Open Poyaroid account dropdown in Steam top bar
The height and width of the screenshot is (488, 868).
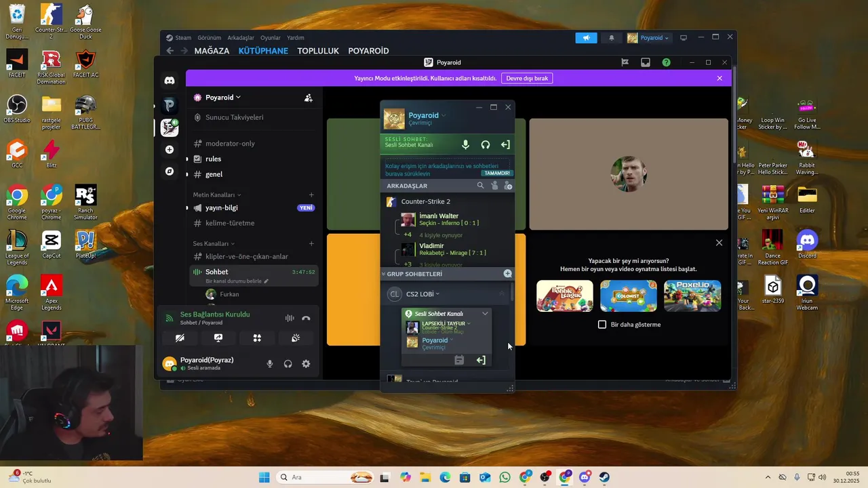tap(649, 38)
